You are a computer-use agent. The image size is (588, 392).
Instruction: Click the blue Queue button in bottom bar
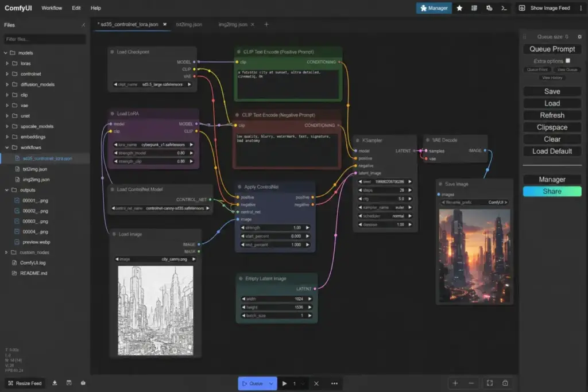(x=253, y=383)
